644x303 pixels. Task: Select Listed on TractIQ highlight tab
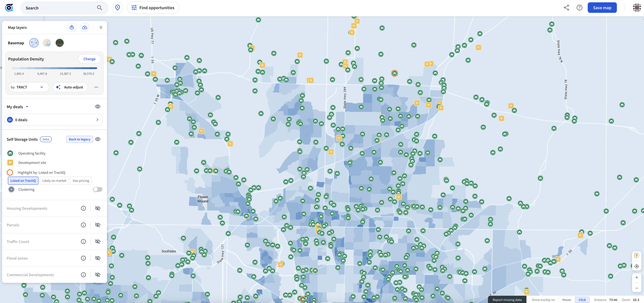click(x=23, y=181)
